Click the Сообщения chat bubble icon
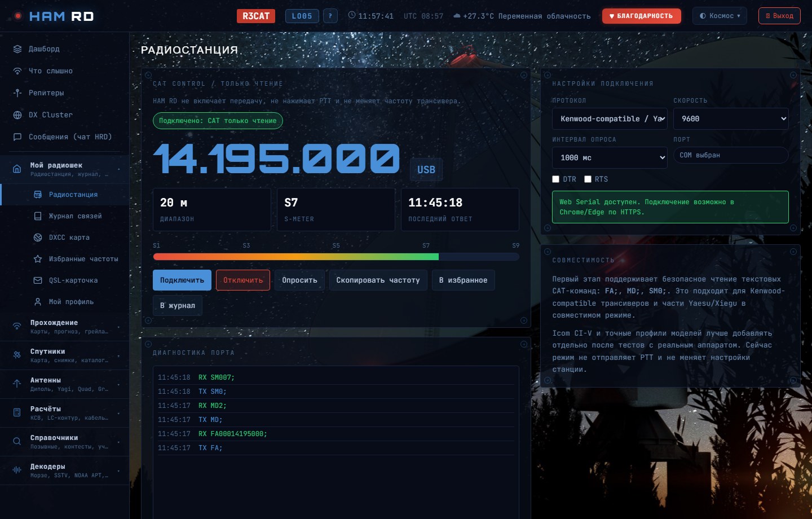 17,137
